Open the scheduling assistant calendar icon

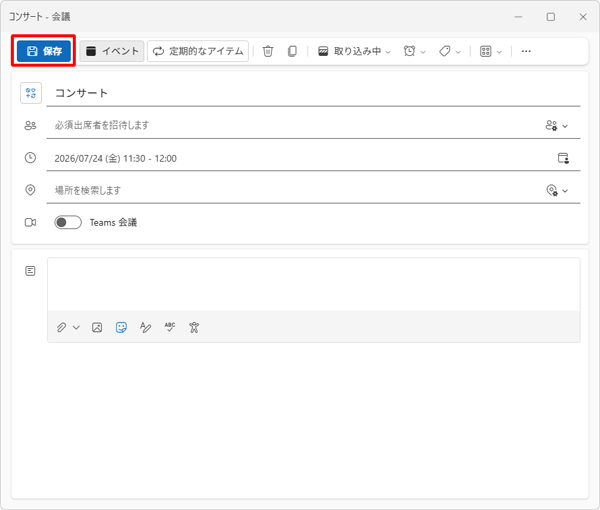click(x=563, y=158)
